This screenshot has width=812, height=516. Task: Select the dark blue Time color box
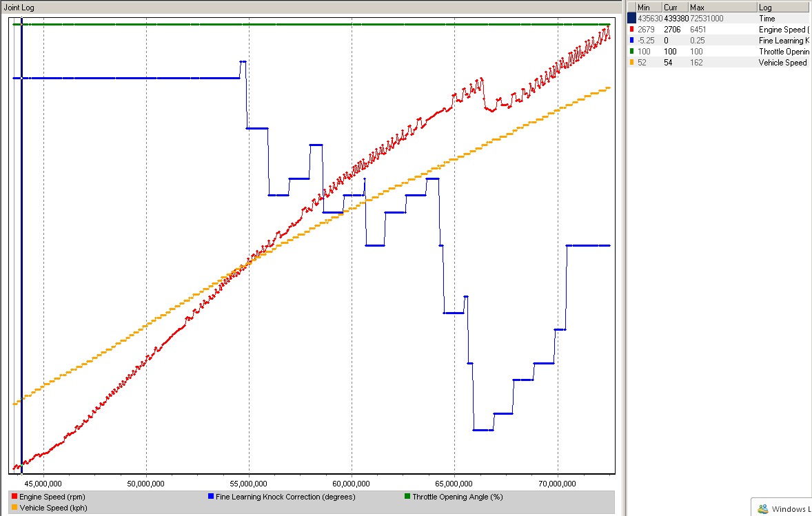[x=631, y=19]
